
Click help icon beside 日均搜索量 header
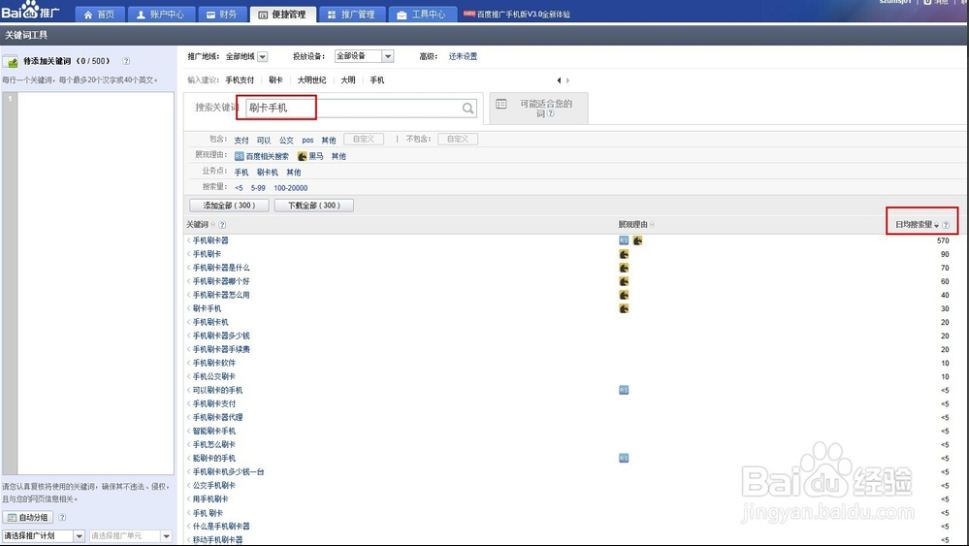click(946, 225)
